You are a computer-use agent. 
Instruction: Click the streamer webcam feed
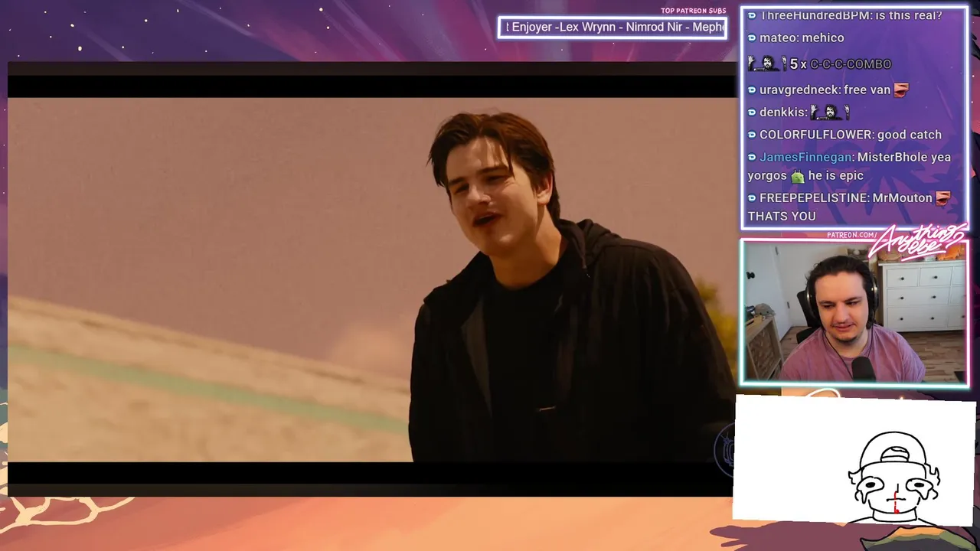[854, 312]
